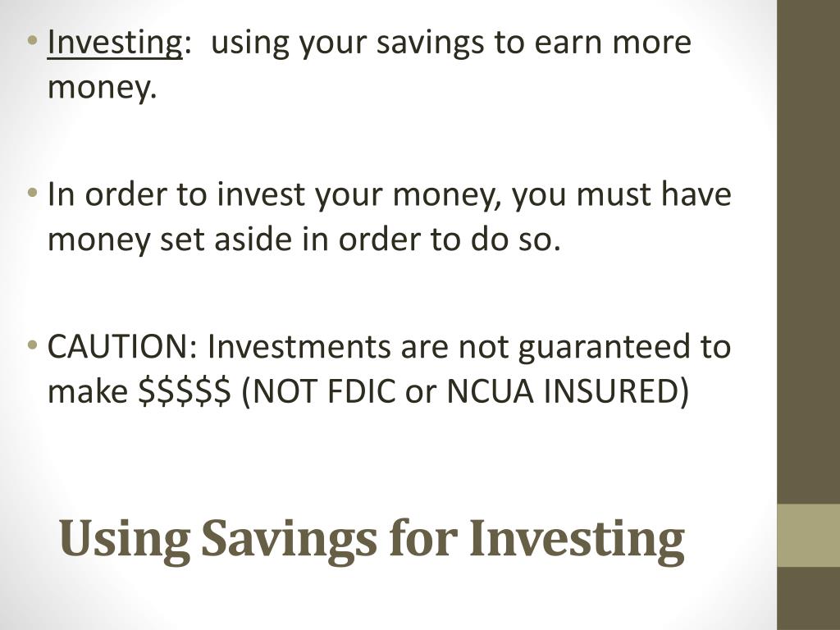This screenshot has height=630, width=840.
Task: Click the words earn more in first bullet
Action: coord(612,43)
